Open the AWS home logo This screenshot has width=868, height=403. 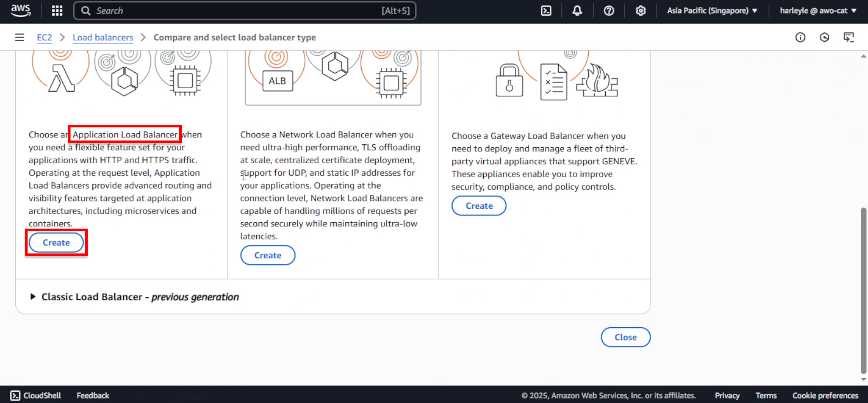[x=21, y=10]
